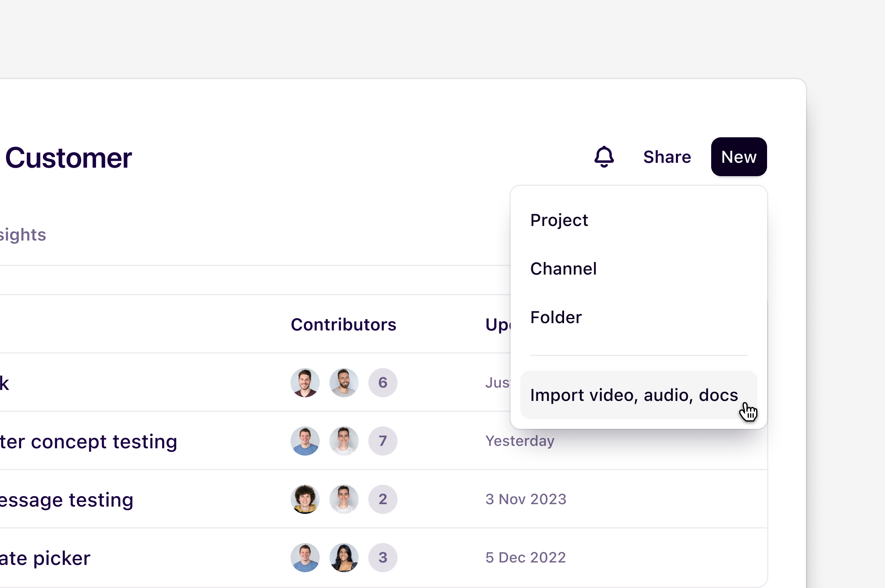Select Folder from the New menu
The height and width of the screenshot is (588, 885).
click(556, 317)
